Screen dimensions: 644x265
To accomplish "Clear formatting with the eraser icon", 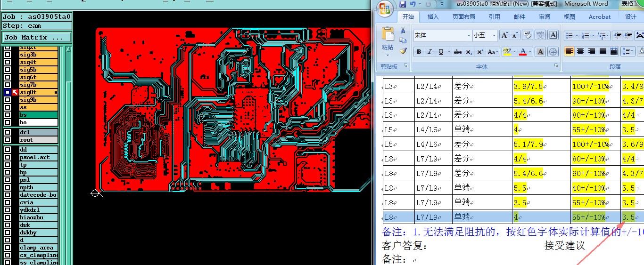I will [x=528, y=35].
